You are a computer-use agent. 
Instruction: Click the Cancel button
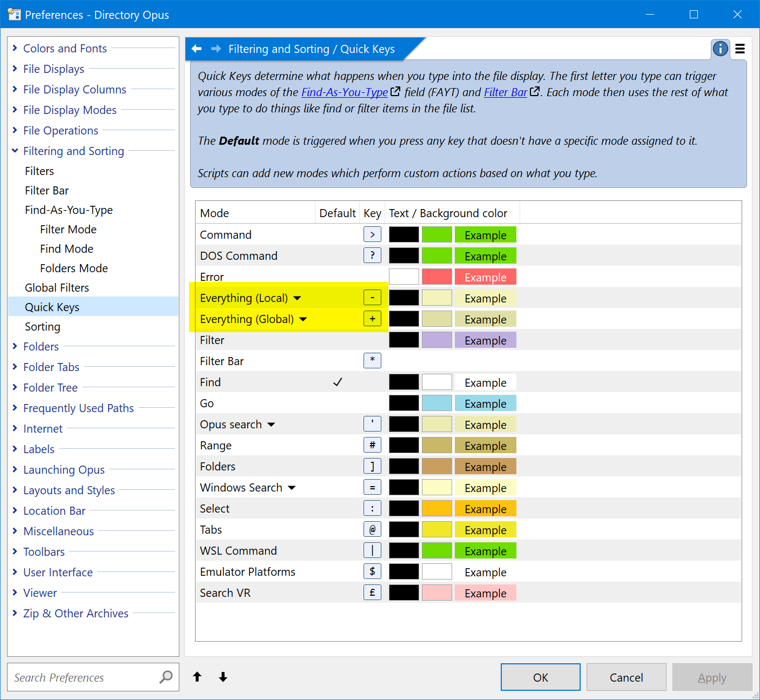point(626,677)
